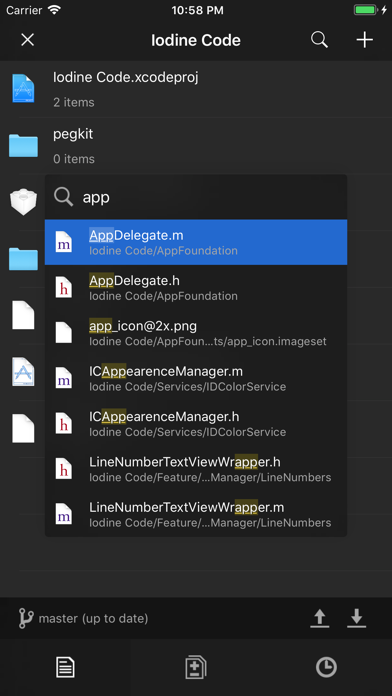
Task: Tap the git push upload arrow
Action: [x=320, y=618]
